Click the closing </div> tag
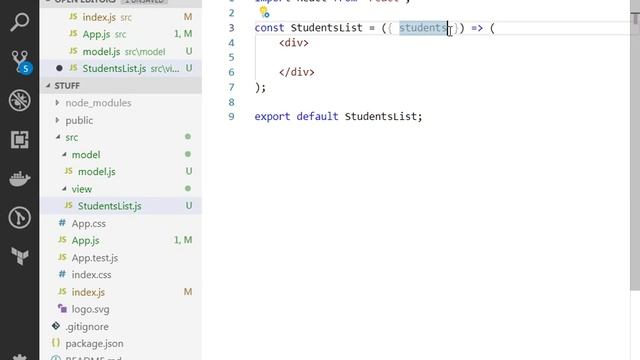Viewport: 640px width, 360px height. pos(297,72)
